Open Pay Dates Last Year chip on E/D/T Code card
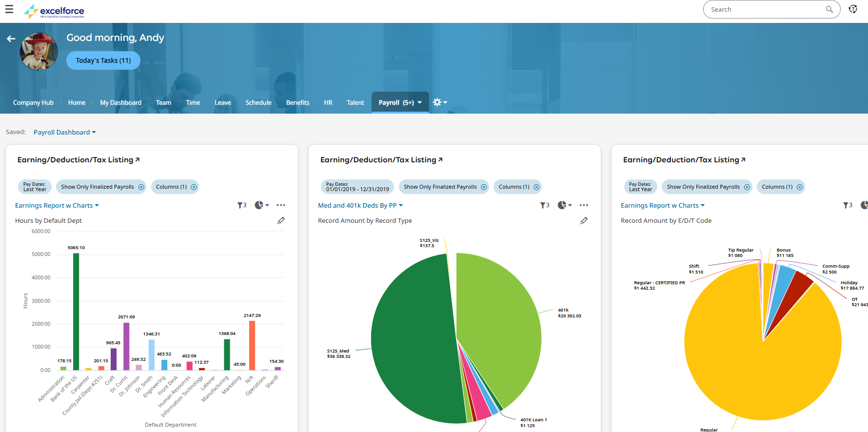 (641, 187)
